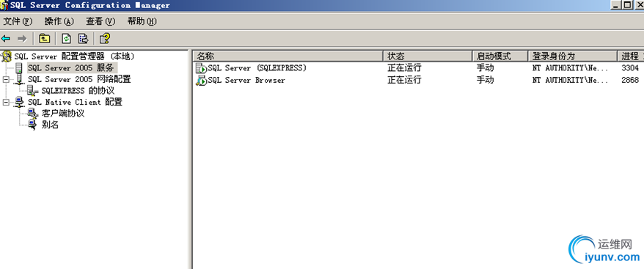Click the Refresh toolbar icon
Viewport: 644px width, 269px height.
66,39
